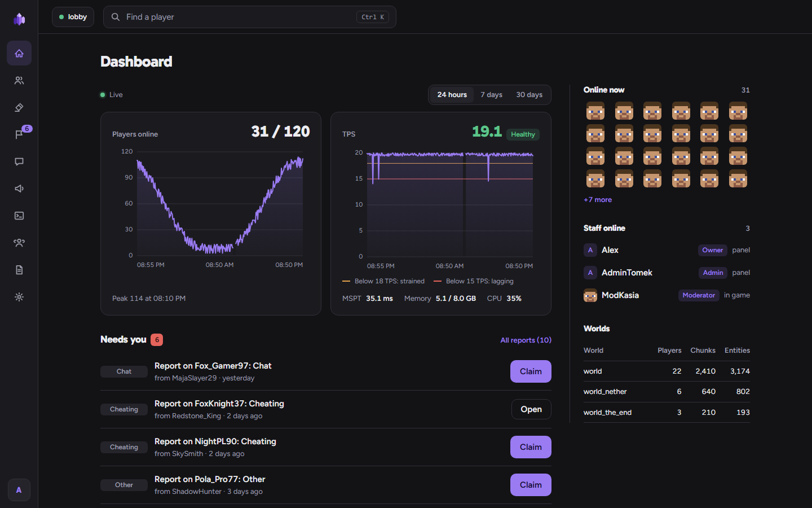
Task: Select the 'world' row in Worlds table
Action: [x=667, y=371]
